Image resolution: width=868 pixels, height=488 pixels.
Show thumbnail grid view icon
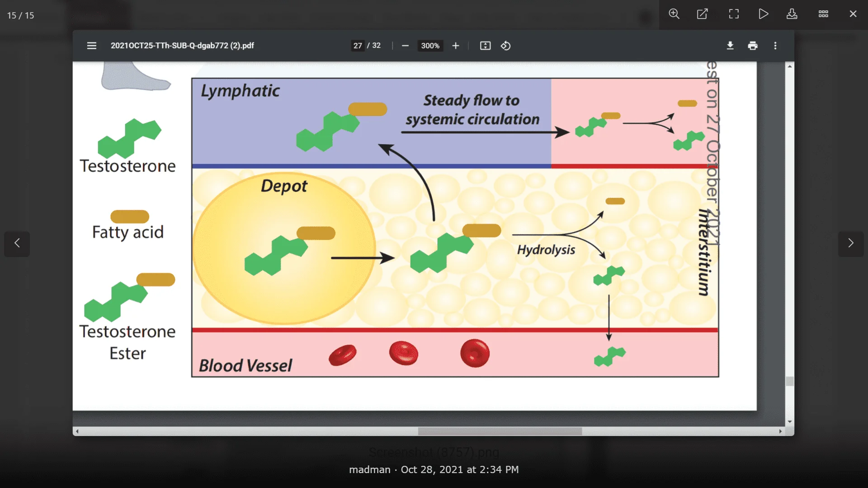click(823, 14)
